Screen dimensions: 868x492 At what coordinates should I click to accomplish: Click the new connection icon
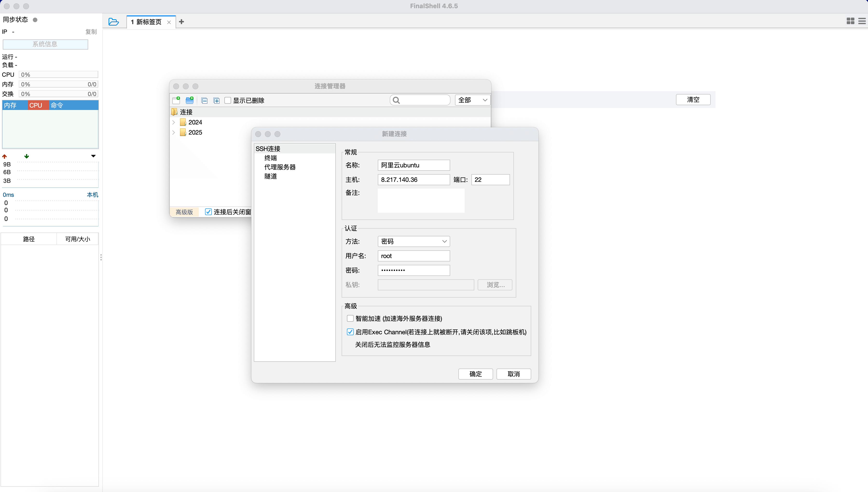[176, 100]
